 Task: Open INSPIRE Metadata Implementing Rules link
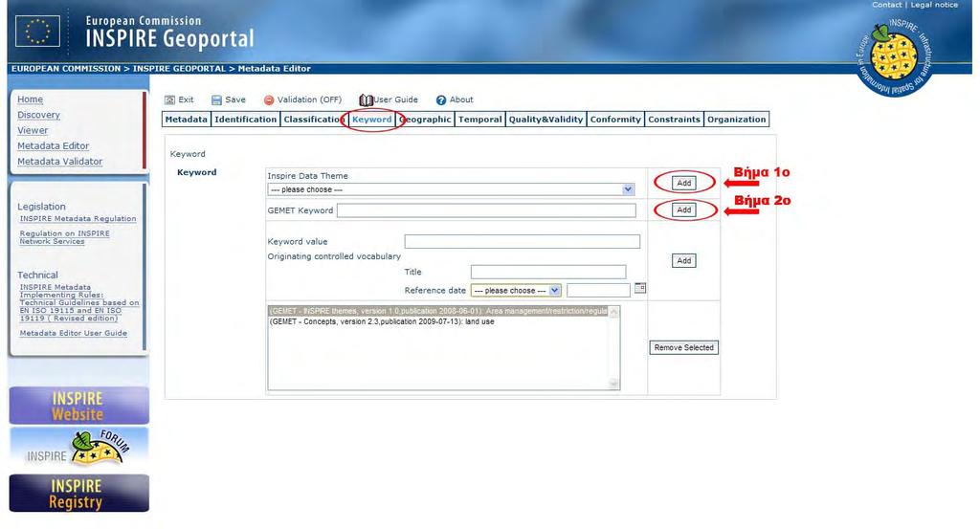tap(79, 303)
